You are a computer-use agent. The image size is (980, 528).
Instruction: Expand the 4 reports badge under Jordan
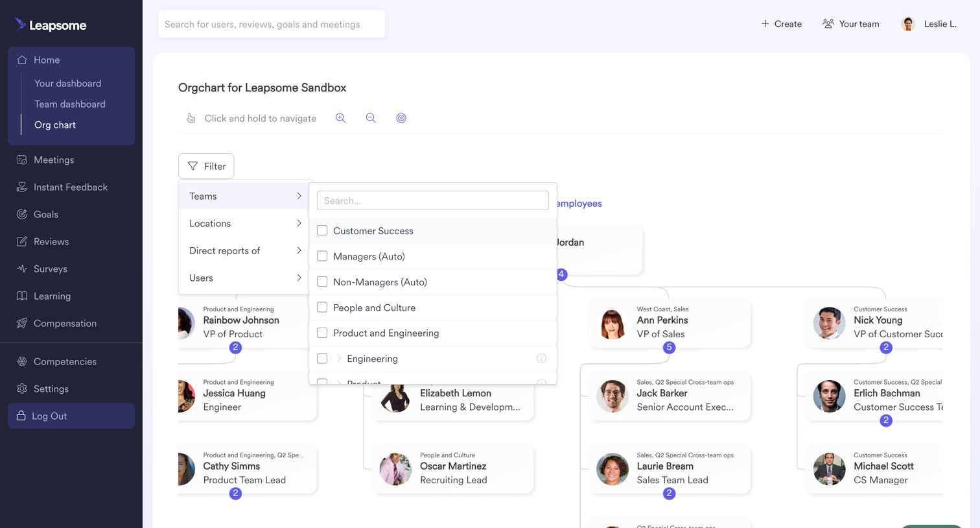[561, 274]
